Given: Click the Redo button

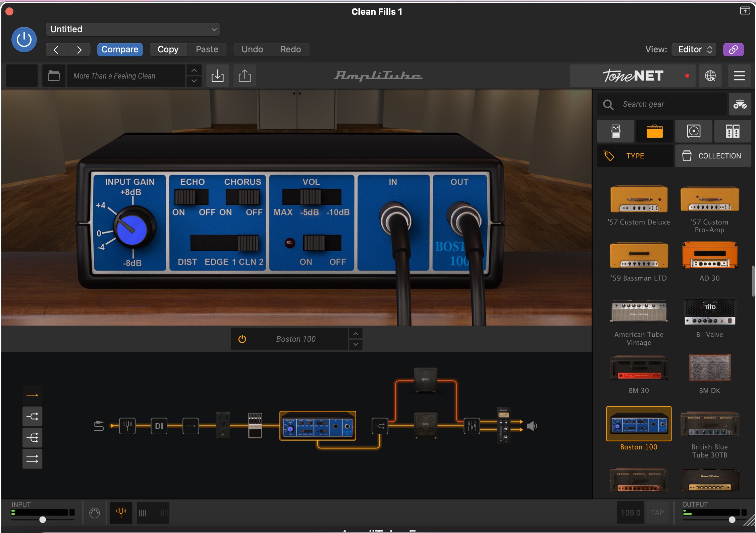Looking at the screenshot, I should coord(290,50).
